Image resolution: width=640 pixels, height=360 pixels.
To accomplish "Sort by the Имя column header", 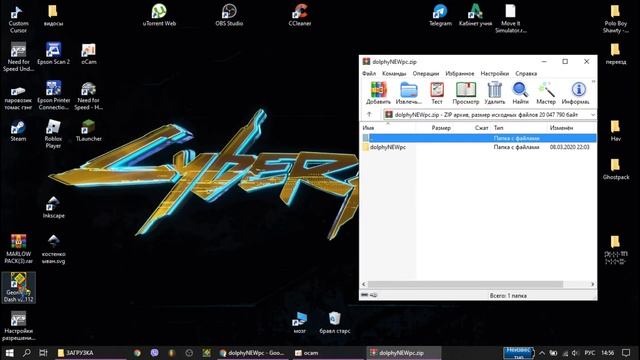I will (387, 128).
